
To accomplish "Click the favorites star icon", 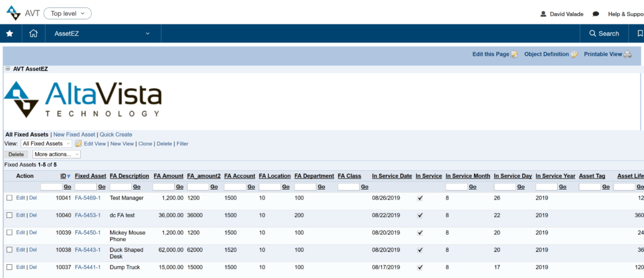I will (x=9, y=34).
